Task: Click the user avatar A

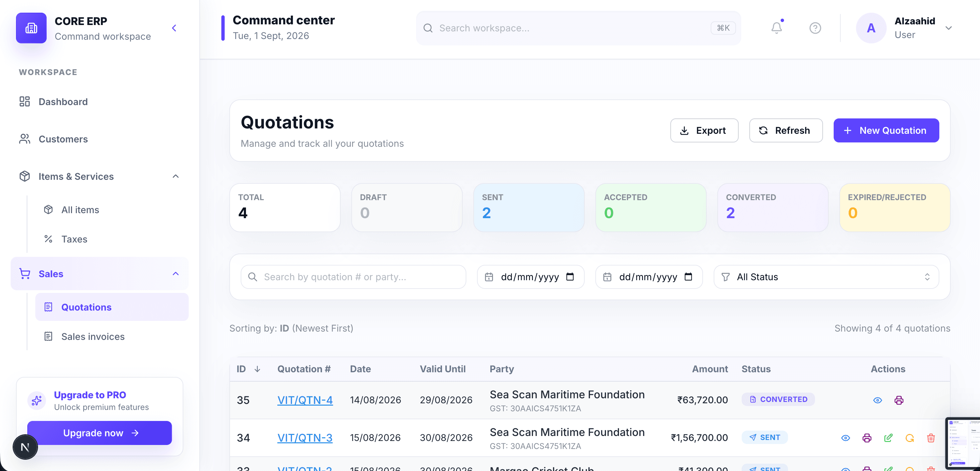Action: [x=871, y=28]
